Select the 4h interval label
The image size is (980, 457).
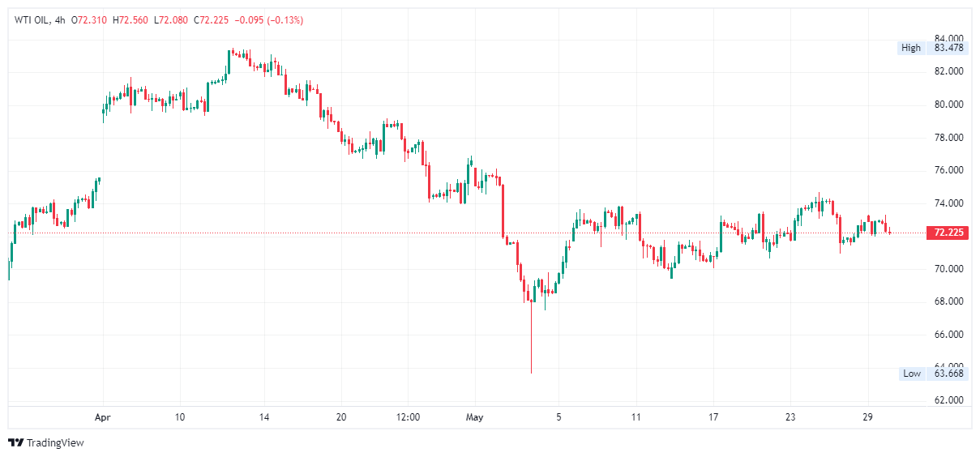tap(58, 19)
